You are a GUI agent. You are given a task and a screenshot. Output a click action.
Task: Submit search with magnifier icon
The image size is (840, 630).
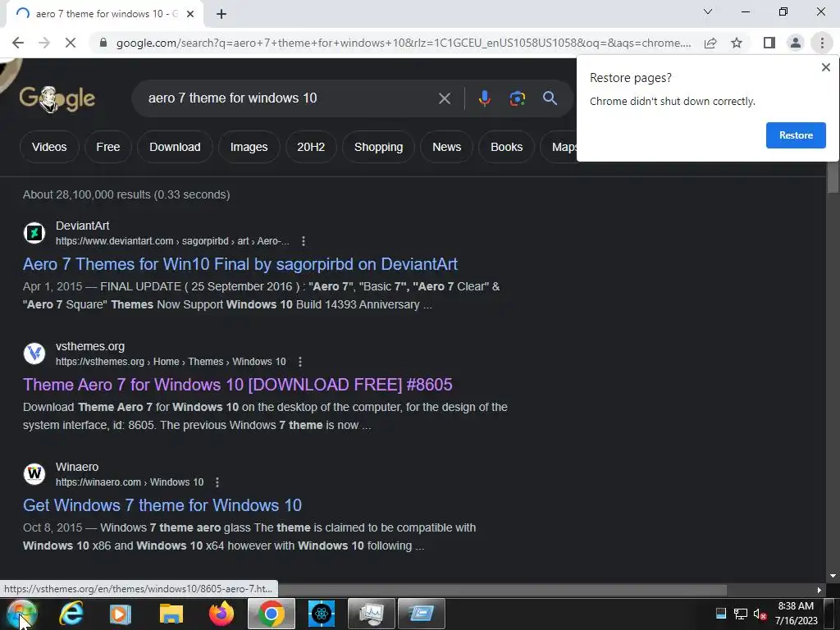pos(550,98)
